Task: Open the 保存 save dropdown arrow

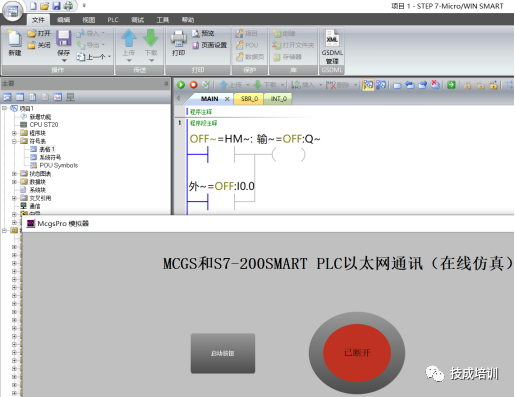Action: pyautogui.click(x=64, y=61)
